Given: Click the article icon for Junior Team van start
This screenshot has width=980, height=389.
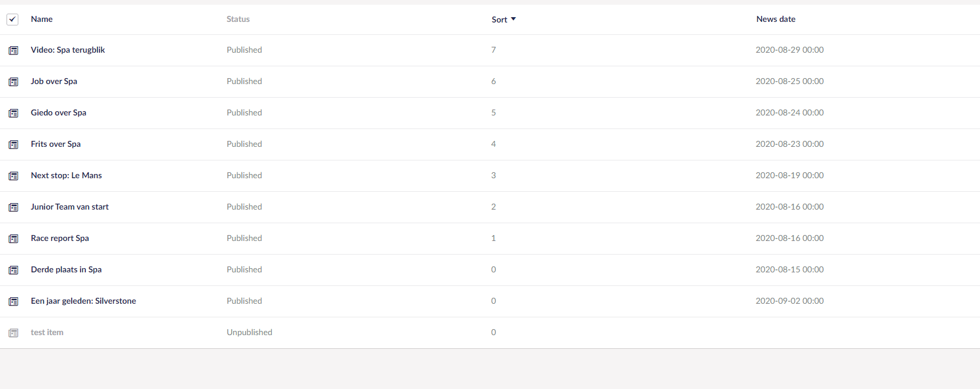Looking at the screenshot, I should 13,207.
